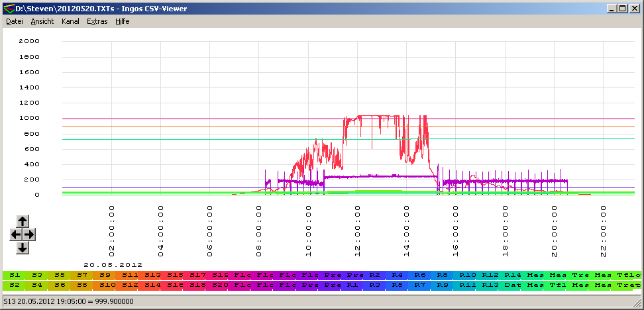Viewport: 644px width, 310px height.
Task: Minimize the CSV-Viewer window
Action: [614, 8]
